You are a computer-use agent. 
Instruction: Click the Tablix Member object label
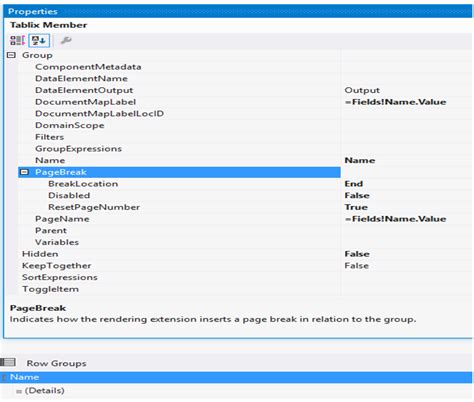pyautogui.click(x=48, y=25)
